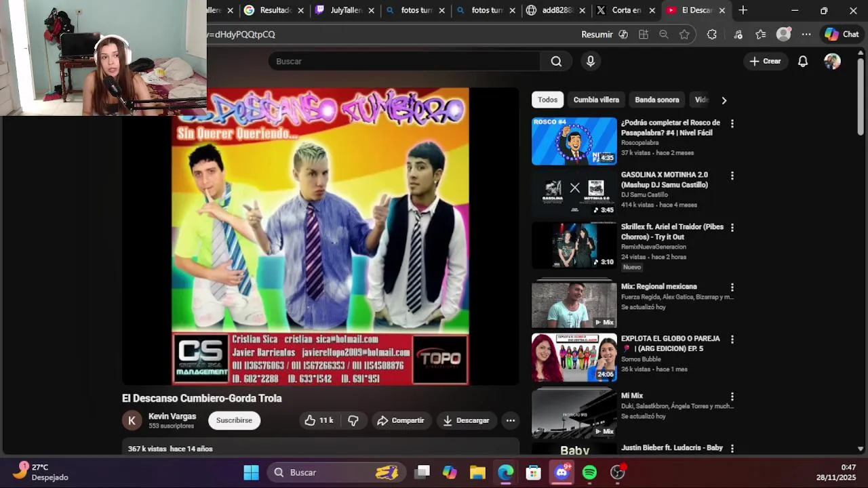Image resolution: width=868 pixels, height=488 pixels.
Task: Click into the YouTube Buscar search field
Action: point(404,61)
